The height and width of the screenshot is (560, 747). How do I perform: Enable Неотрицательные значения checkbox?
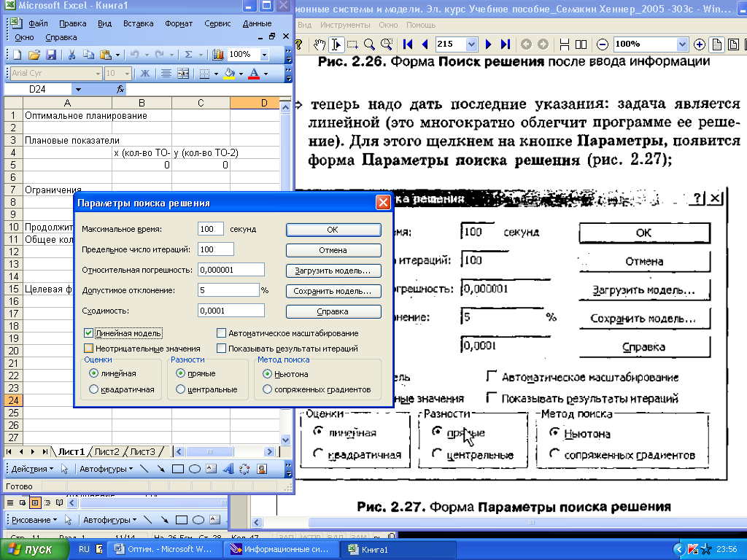[x=88, y=348]
